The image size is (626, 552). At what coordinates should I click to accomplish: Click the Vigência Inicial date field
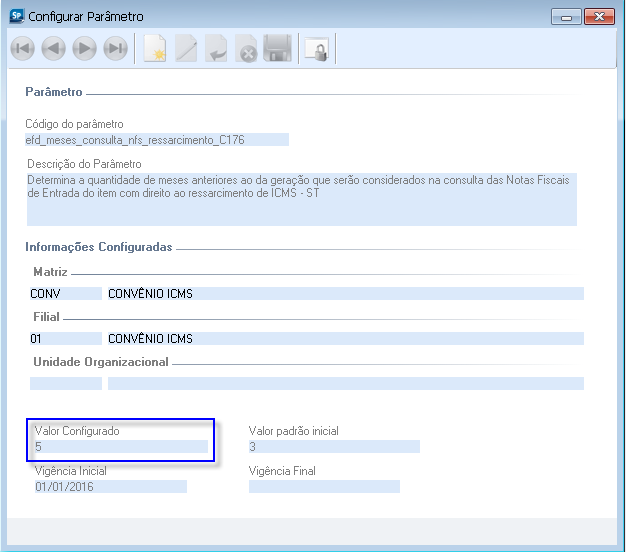(x=111, y=486)
